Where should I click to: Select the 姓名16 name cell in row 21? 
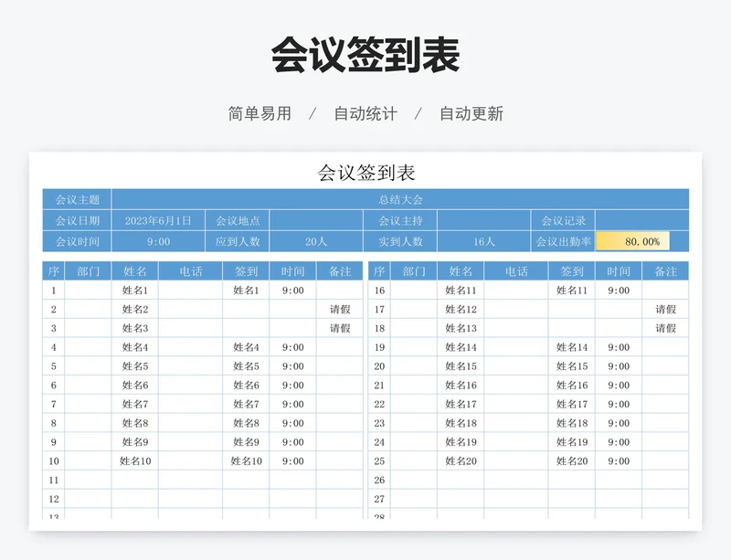pyautogui.click(x=461, y=386)
